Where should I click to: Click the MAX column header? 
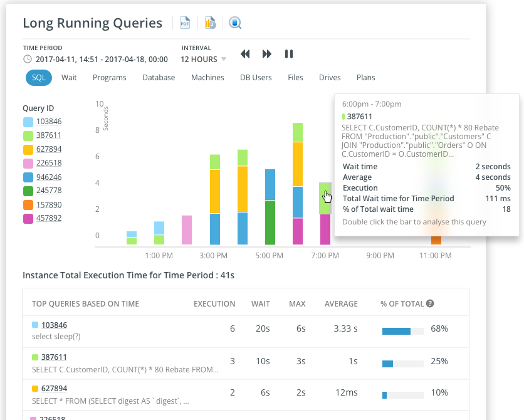[x=297, y=304]
